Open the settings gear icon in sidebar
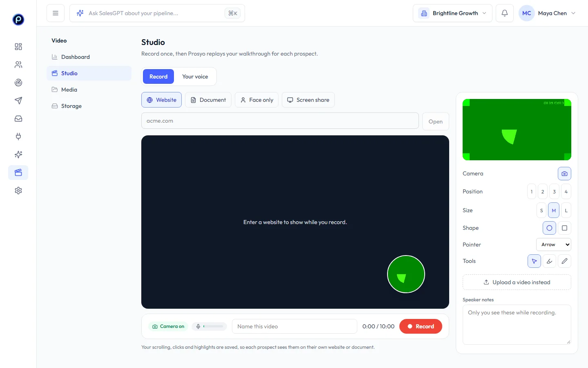The height and width of the screenshot is (368, 588). [x=18, y=191]
